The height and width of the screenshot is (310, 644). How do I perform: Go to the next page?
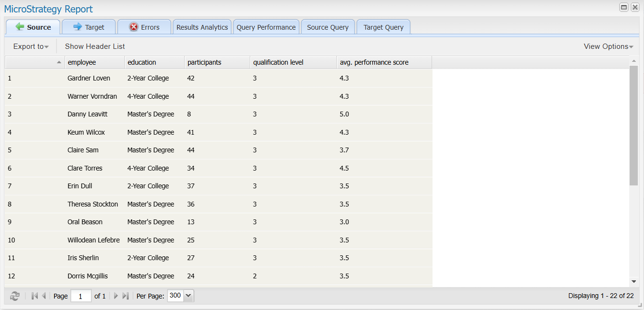116,296
